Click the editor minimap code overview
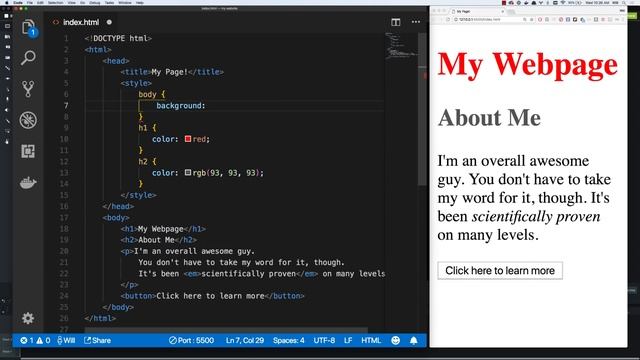Image resolution: width=640 pixels, height=360 pixels. (x=401, y=46)
